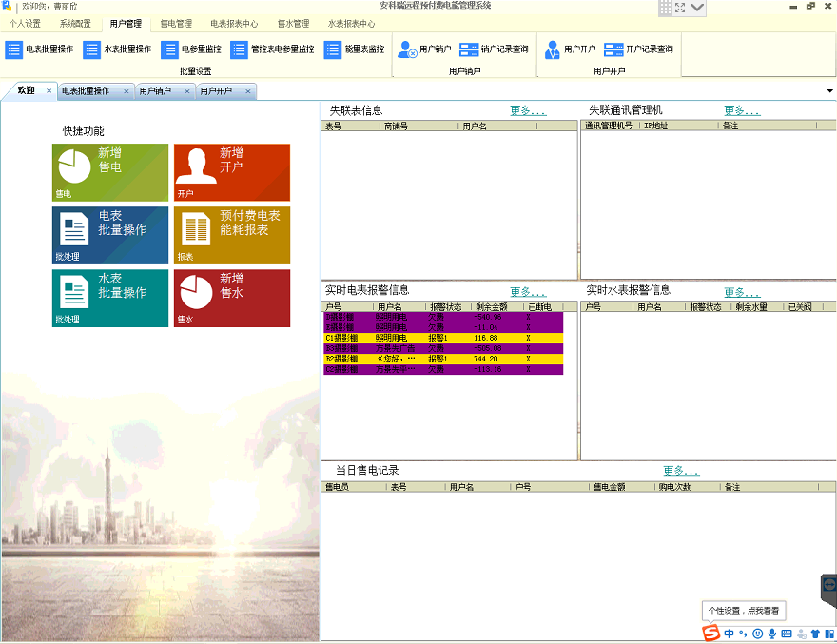Select the B2摄影棚 alarm row

click(443, 359)
